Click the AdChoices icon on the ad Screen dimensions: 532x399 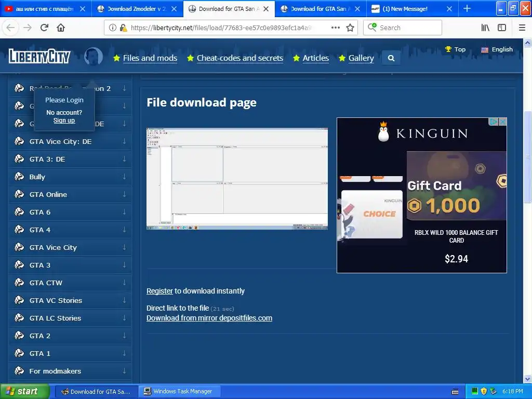point(494,122)
